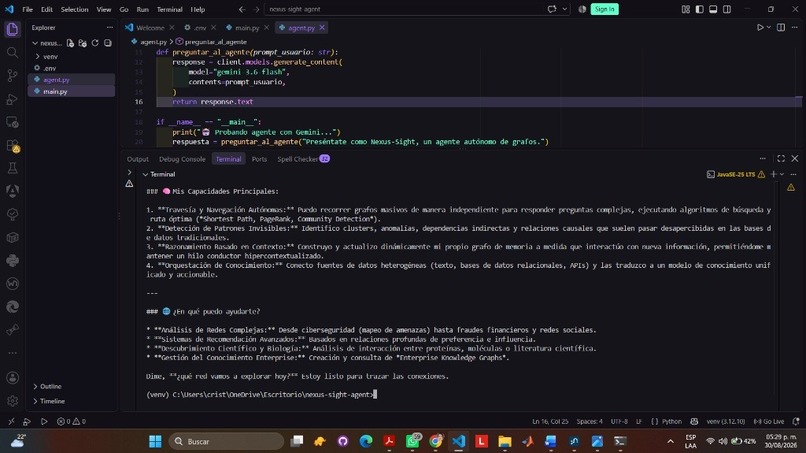Click the status bar notifications bell
Viewport: 806px width, 453px height.
point(796,421)
